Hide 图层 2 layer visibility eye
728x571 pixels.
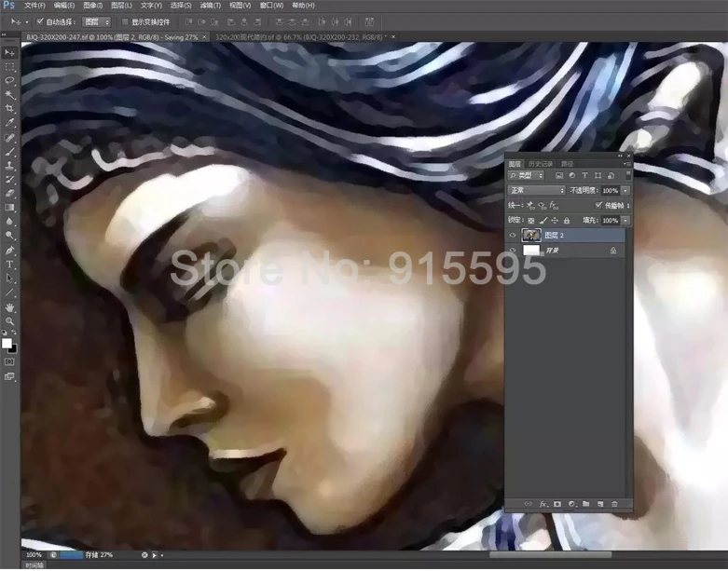tap(513, 236)
